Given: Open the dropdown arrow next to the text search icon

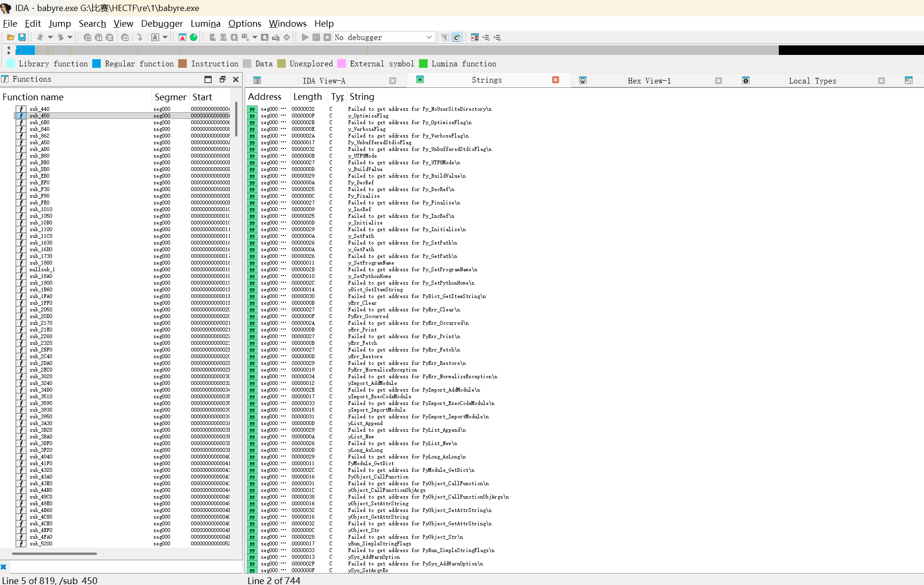Looking at the screenshot, I should (x=166, y=37).
